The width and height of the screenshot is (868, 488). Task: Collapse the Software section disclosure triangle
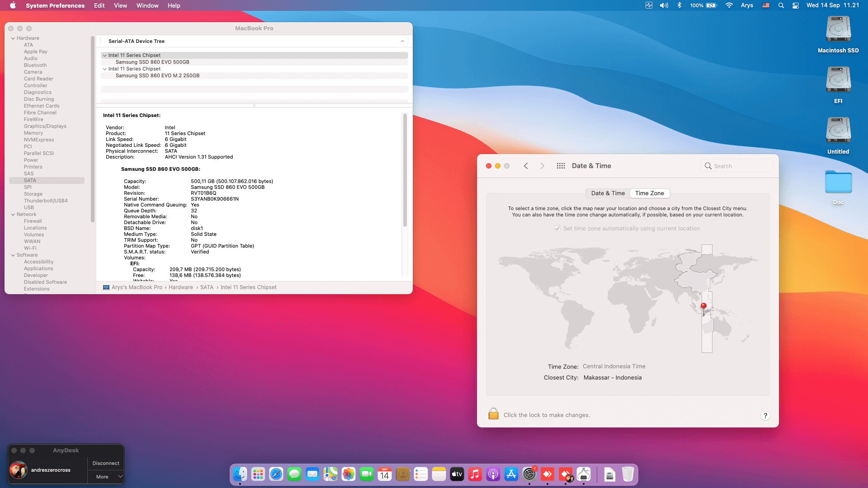pyautogui.click(x=13, y=255)
